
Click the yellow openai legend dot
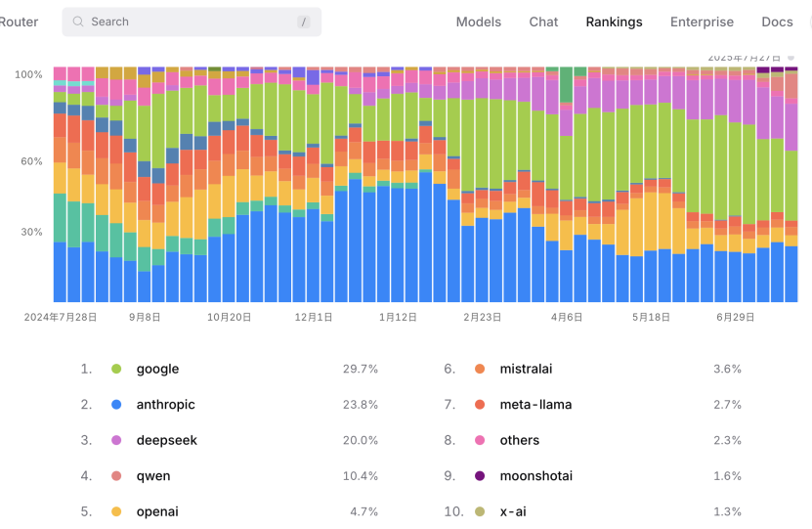click(116, 512)
